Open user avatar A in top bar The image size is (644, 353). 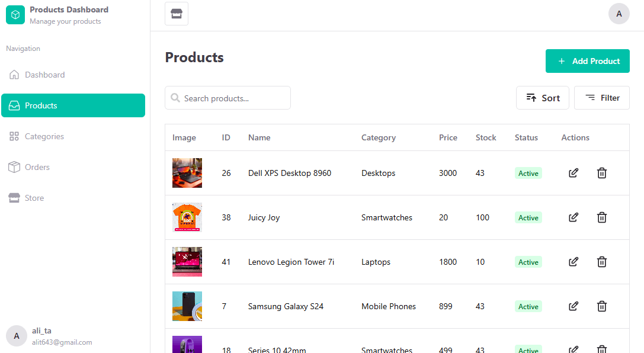pos(619,14)
